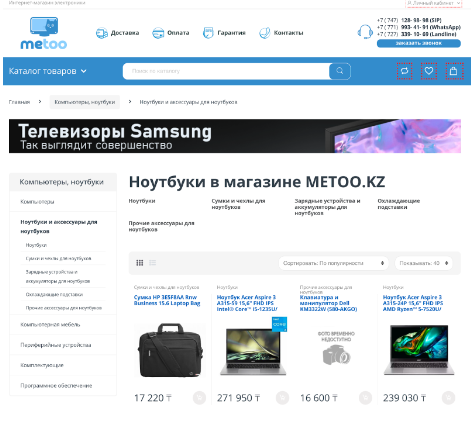Click the HP laptop bag image
The height and width of the screenshot is (421, 471).
tap(170, 350)
